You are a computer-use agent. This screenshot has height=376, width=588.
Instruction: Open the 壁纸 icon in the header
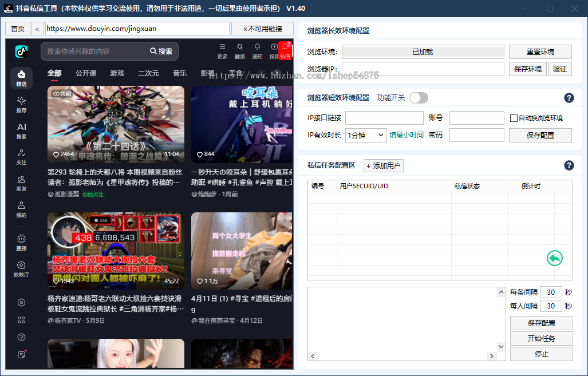[x=240, y=51]
